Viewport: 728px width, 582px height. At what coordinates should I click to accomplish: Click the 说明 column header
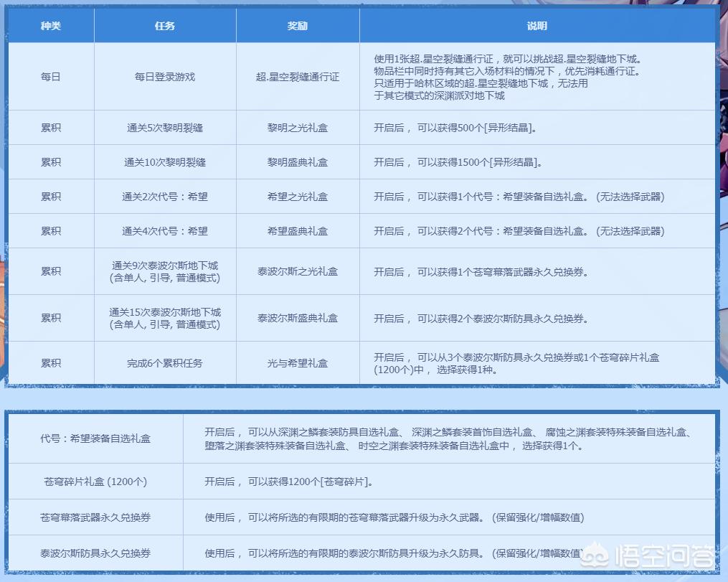pos(536,26)
